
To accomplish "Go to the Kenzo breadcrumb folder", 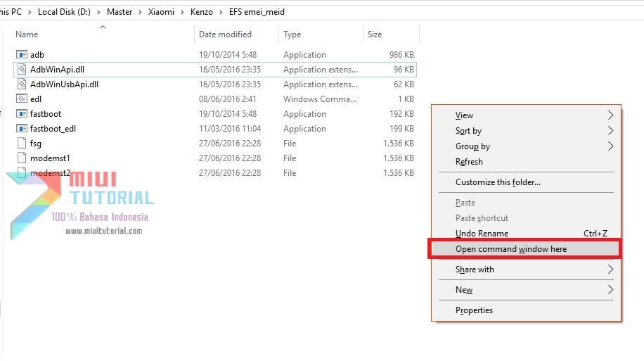I will pos(202,12).
